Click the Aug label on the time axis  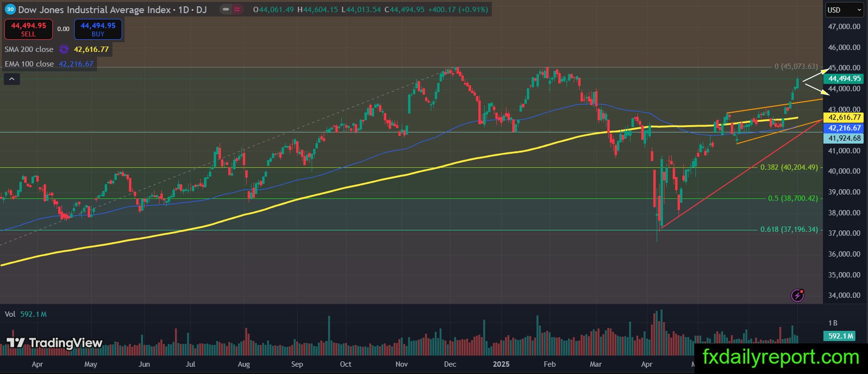tap(244, 364)
